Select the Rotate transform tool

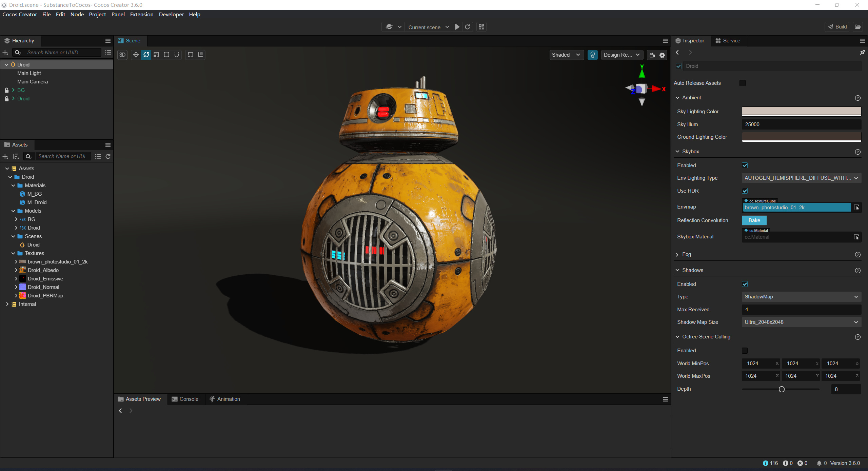click(146, 55)
